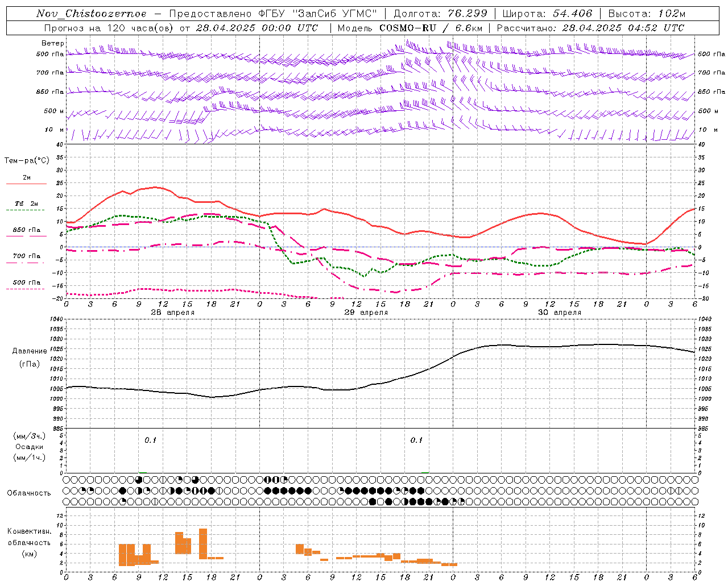Viewport: 728px width, 582px height.
Task: Click the forecast span text Прогноз на 120 часа(ов)
Action: click(x=108, y=28)
